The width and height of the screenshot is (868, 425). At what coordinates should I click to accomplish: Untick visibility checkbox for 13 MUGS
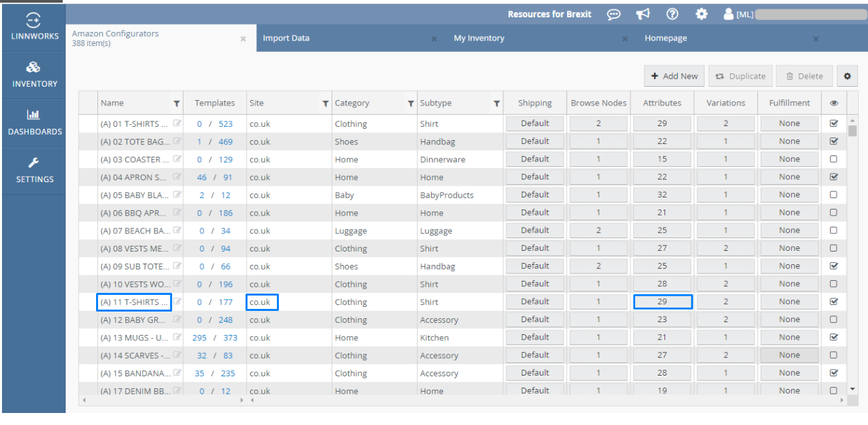(x=833, y=337)
